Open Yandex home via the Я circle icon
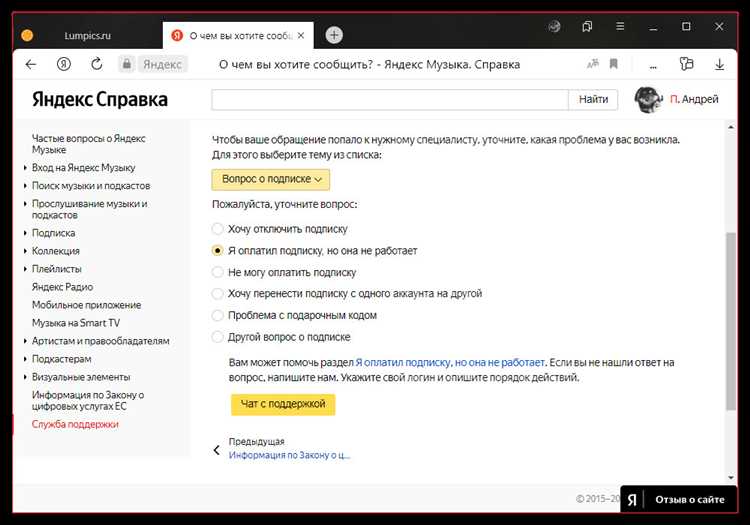The height and width of the screenshot is (525, 750). point(64,64)
